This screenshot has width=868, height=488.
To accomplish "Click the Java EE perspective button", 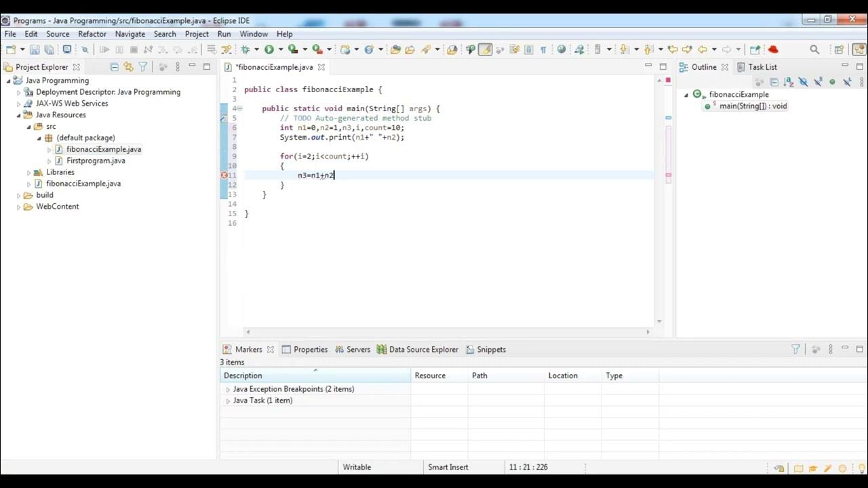I will click(859, 49).
